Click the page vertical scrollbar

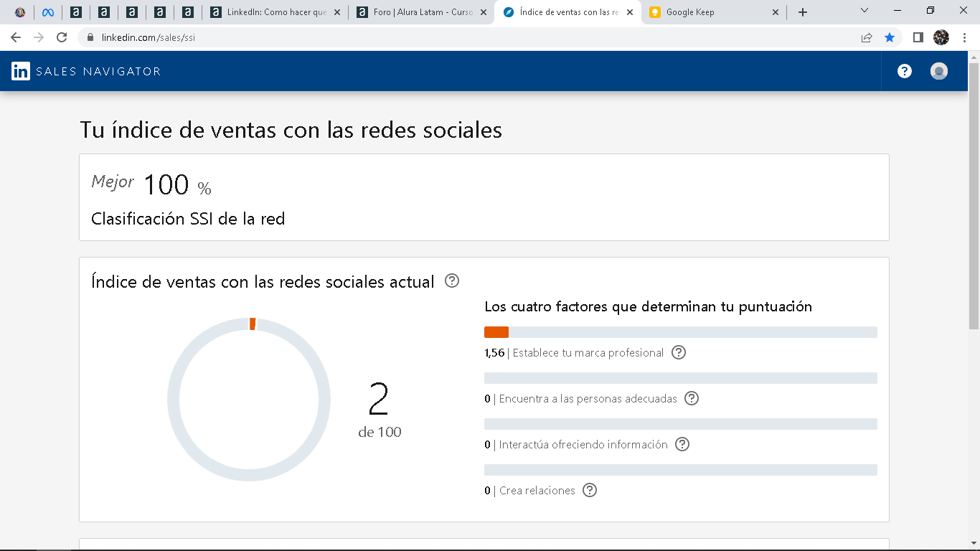pos(974,195)
